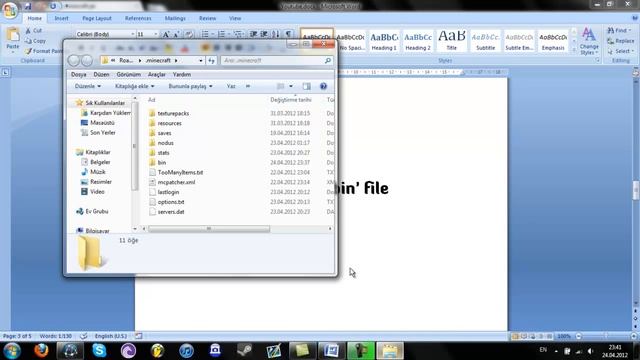
Task: Open Skype from the taskbar
Action: click(99, 350)
